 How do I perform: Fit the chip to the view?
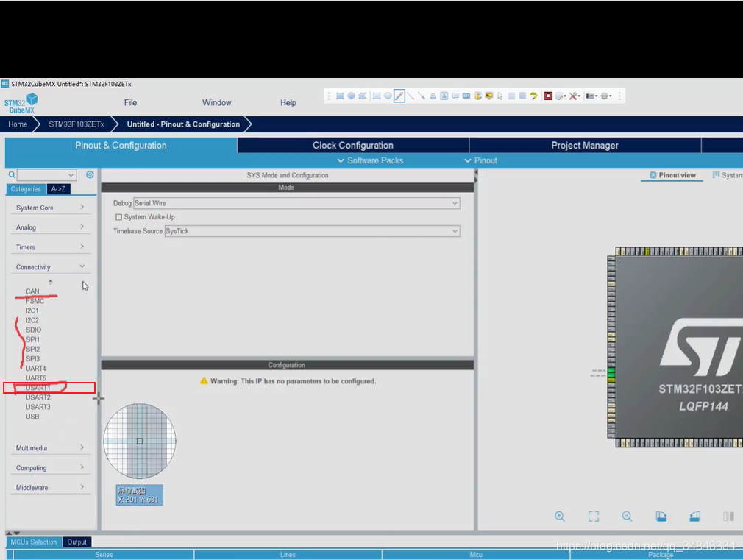(593, 517)
